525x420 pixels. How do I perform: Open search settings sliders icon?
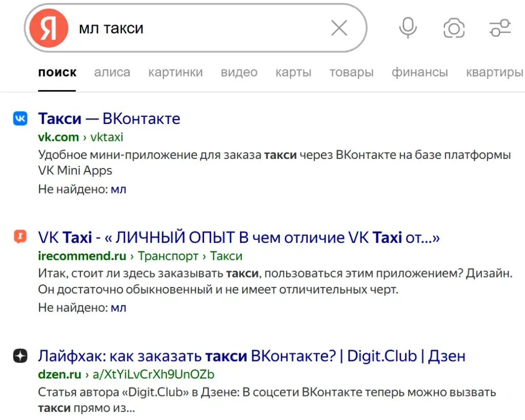(x=500, y=28)
